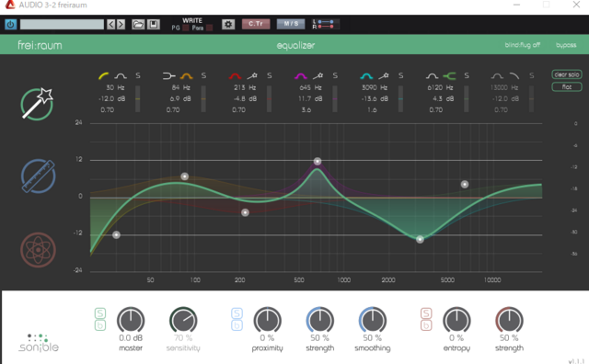This screenshot has height=364, width=589.
Task: Select the proximity EQ ruler icon
Action: point(38,176)
